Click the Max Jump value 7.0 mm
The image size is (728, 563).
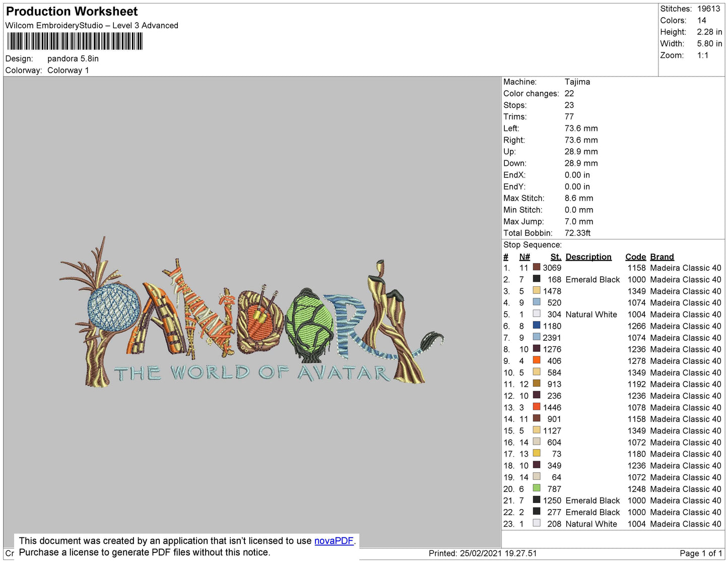point(579,221)
